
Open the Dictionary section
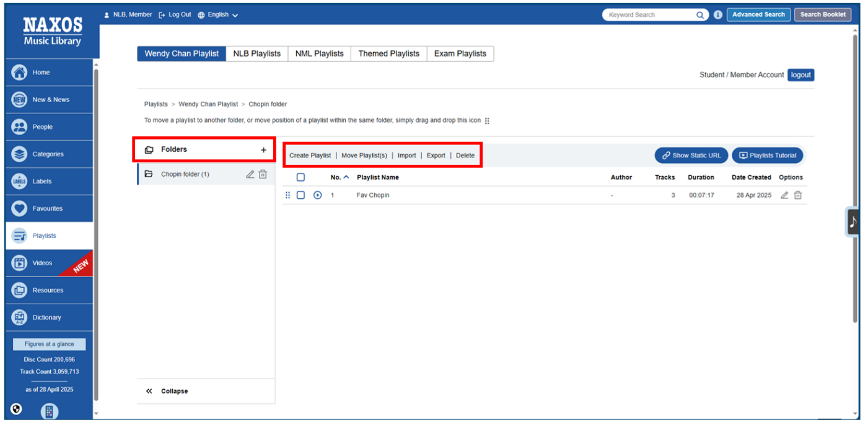(50, 318)
